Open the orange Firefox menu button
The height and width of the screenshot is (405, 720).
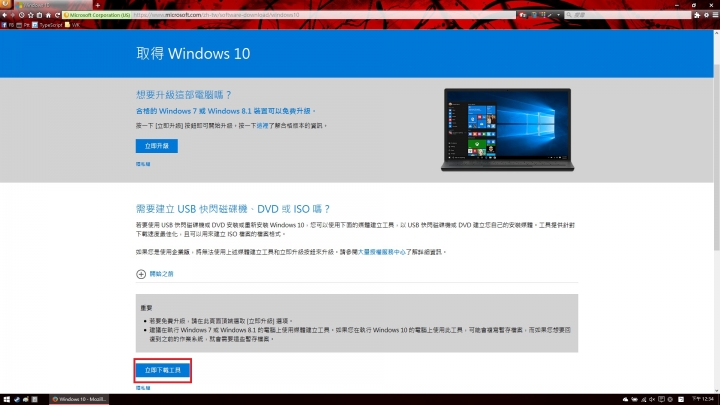(x=6, y=4)
